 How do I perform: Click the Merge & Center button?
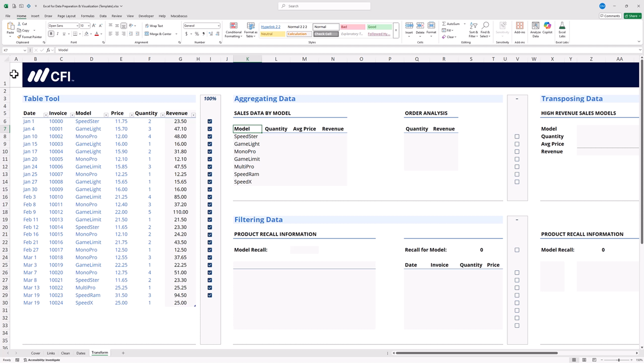pyautogui.click(x=158, y=34)
